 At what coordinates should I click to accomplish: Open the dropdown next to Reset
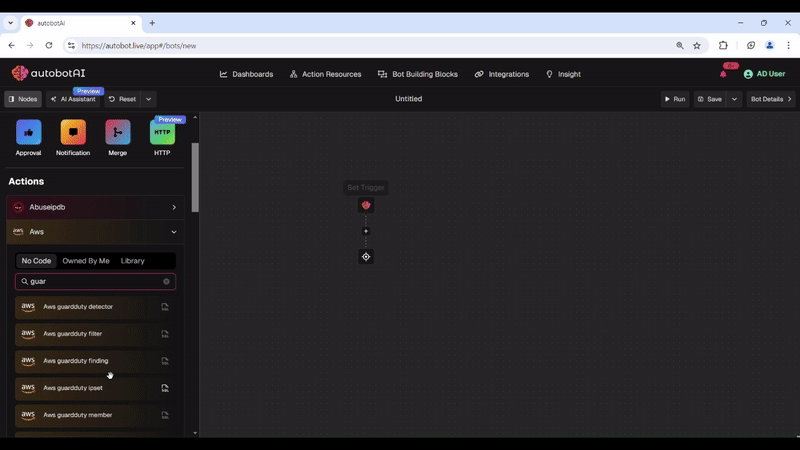pyautogui.click(x=148, y=99)
